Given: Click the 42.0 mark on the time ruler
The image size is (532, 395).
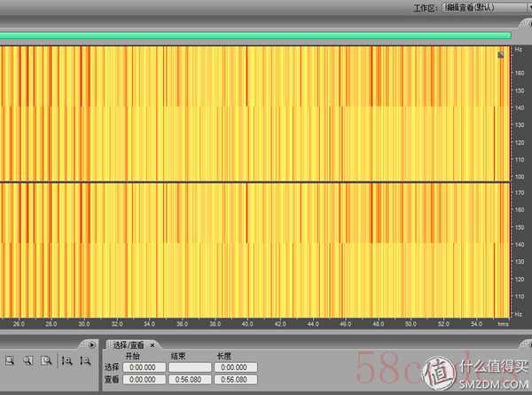Looking at the screenshot, I should coord(280,324).
